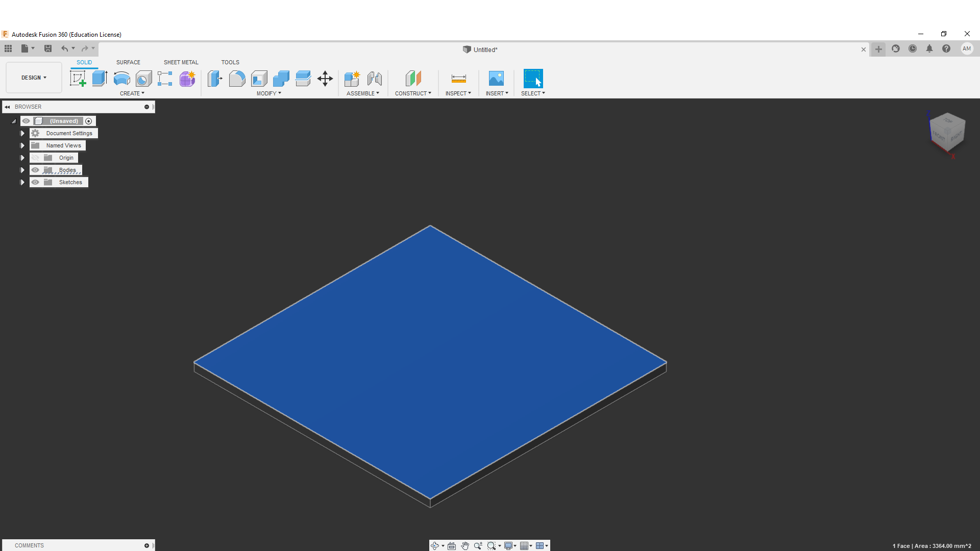Expand the Named Views node

pos(22,145)
